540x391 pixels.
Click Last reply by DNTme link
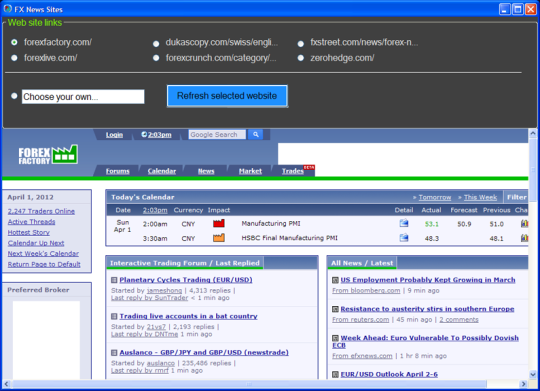tap(144, 334)
